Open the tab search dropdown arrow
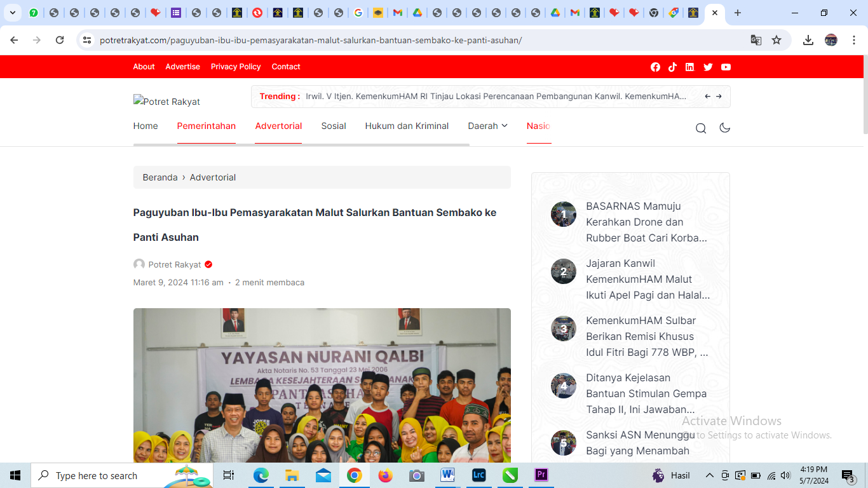 [x=12, y=13]
